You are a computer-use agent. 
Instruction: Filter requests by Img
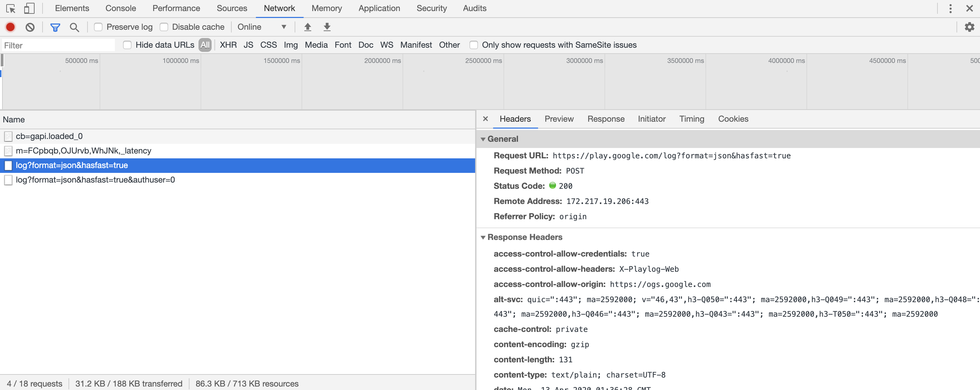(291, 45)
